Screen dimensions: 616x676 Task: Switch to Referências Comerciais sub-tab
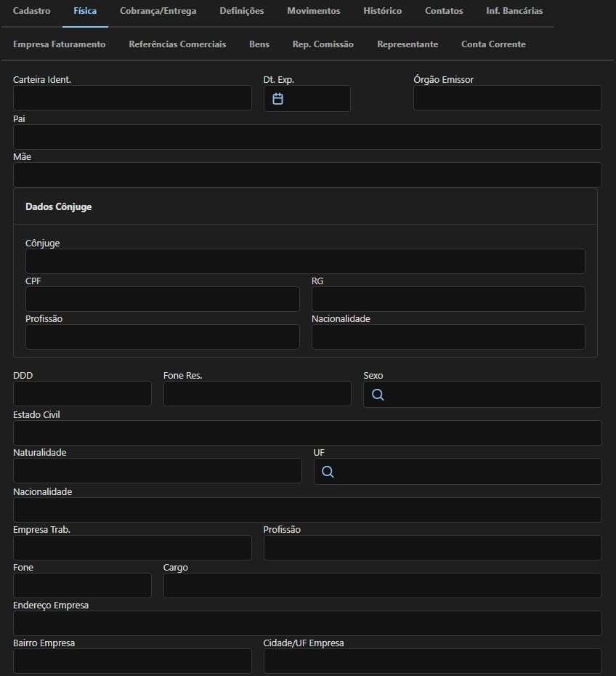tap(177, 44)
